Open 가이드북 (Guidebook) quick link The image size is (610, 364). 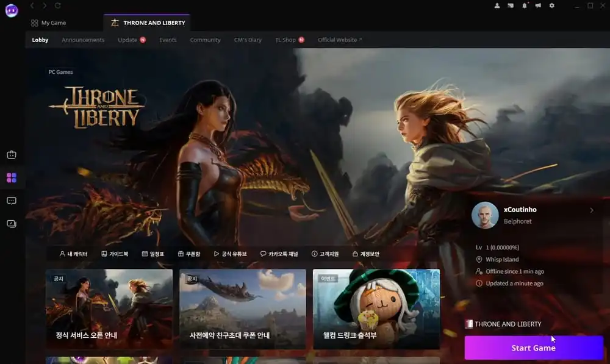click(115, 254)
